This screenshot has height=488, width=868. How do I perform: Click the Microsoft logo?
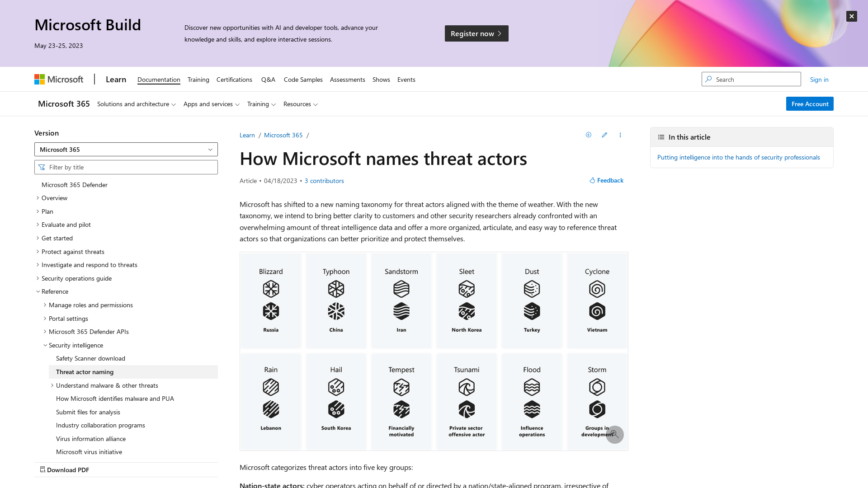click(59, 80)
